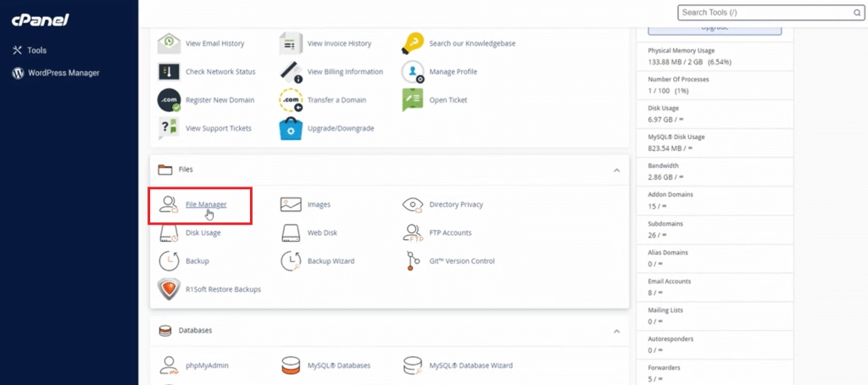Open the phpMyAdmin icon
Image resolution: width=868 pixels, height=385 pixels.
(x=169, y=365)
